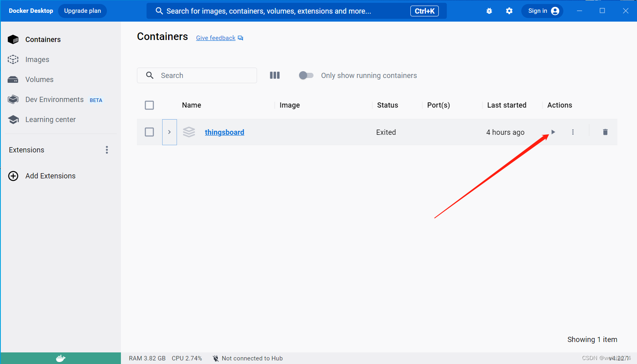Viewport: 637px width, 364px height.
Task: Focus the global Docker search bar
Action: [x=296, y=11]
